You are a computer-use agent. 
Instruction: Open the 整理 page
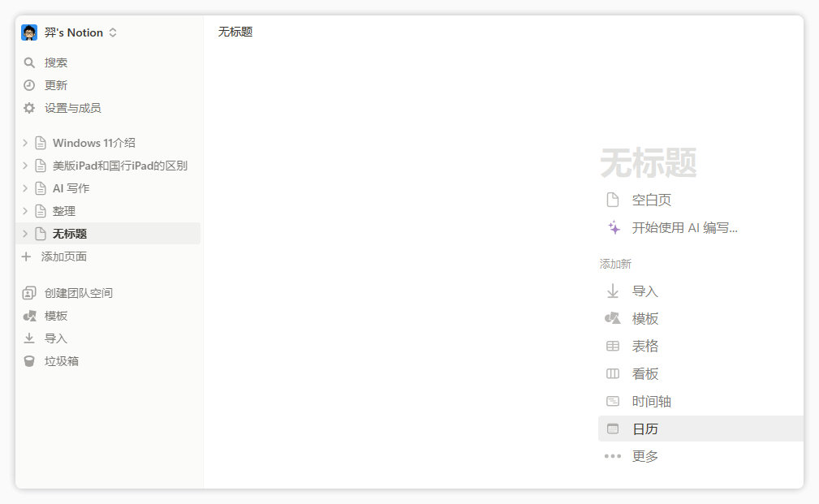(x=64, y=211)
